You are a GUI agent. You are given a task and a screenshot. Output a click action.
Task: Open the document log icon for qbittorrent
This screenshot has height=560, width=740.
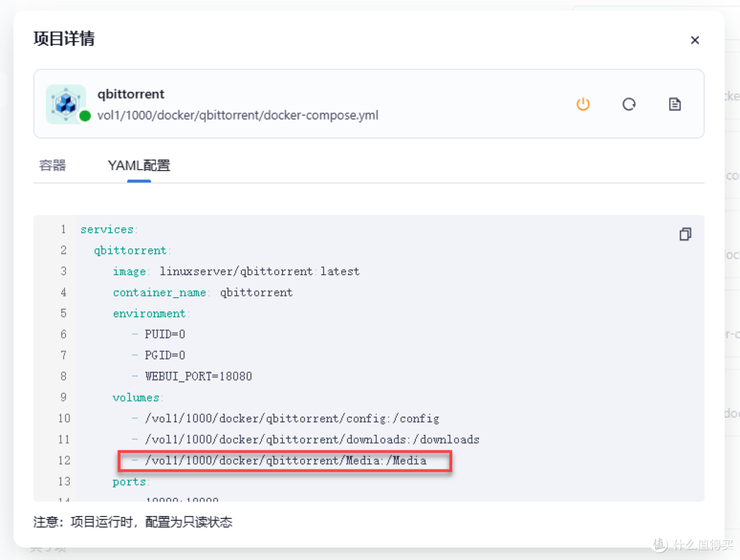pos(675,104)
